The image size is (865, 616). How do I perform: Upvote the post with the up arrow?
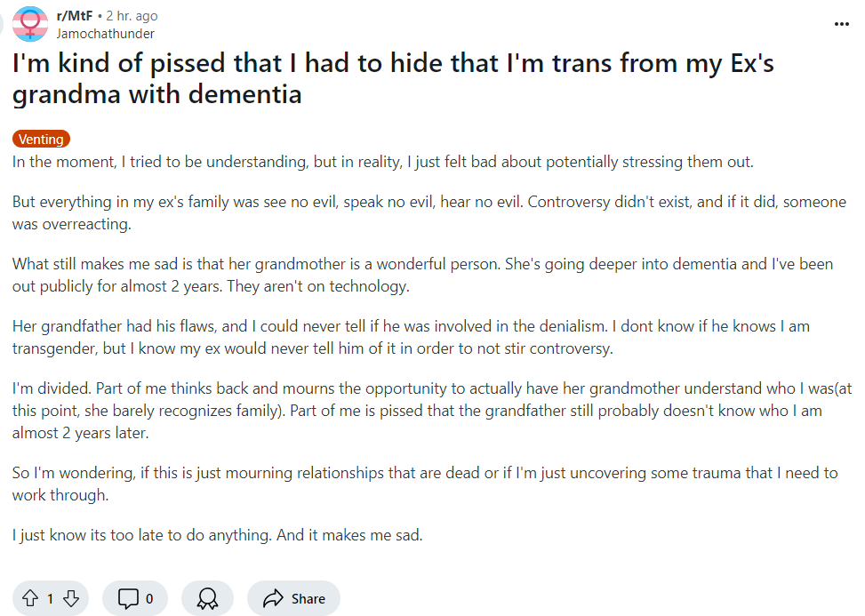(28, 598)
